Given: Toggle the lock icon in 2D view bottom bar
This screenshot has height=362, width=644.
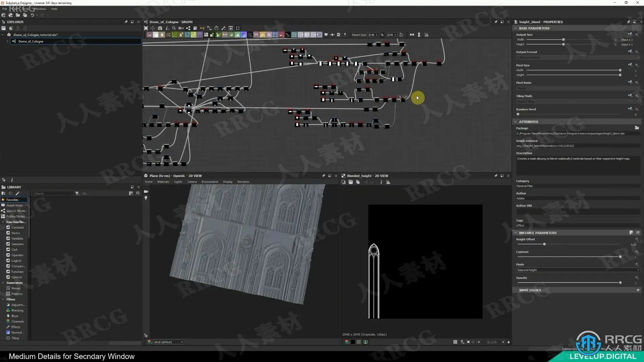Looking at the screenshot, I should click(x=508, y=342).
